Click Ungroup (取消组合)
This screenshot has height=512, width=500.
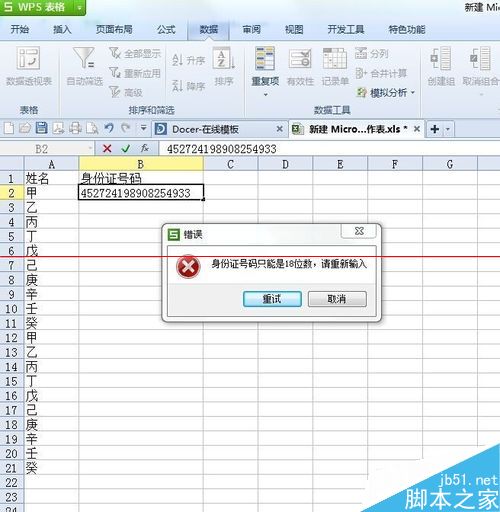(481, 66)
